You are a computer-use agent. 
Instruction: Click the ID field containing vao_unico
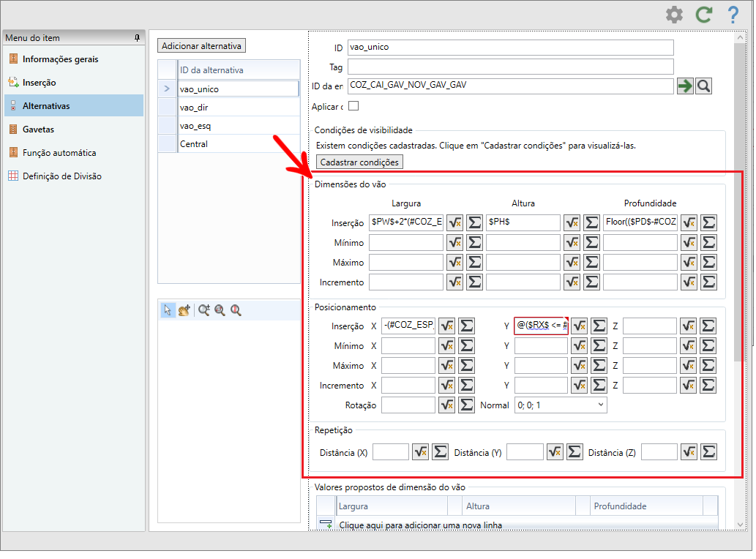point(511,48)
